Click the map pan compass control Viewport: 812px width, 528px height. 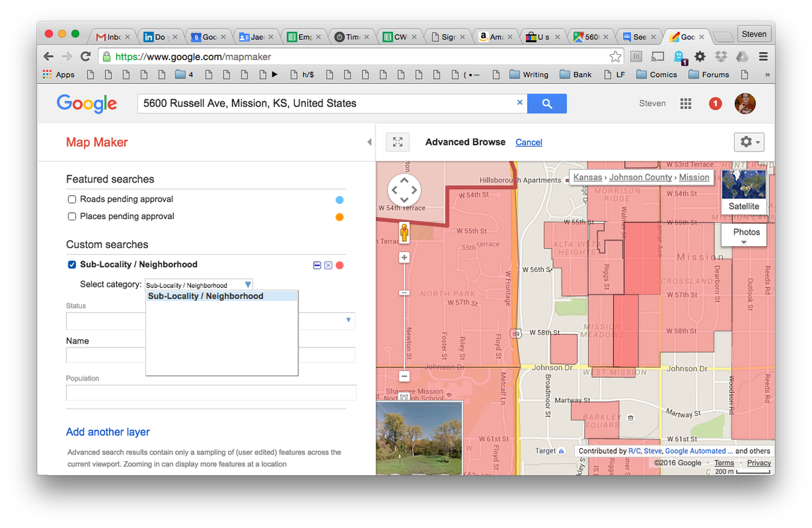pos(404,191)
